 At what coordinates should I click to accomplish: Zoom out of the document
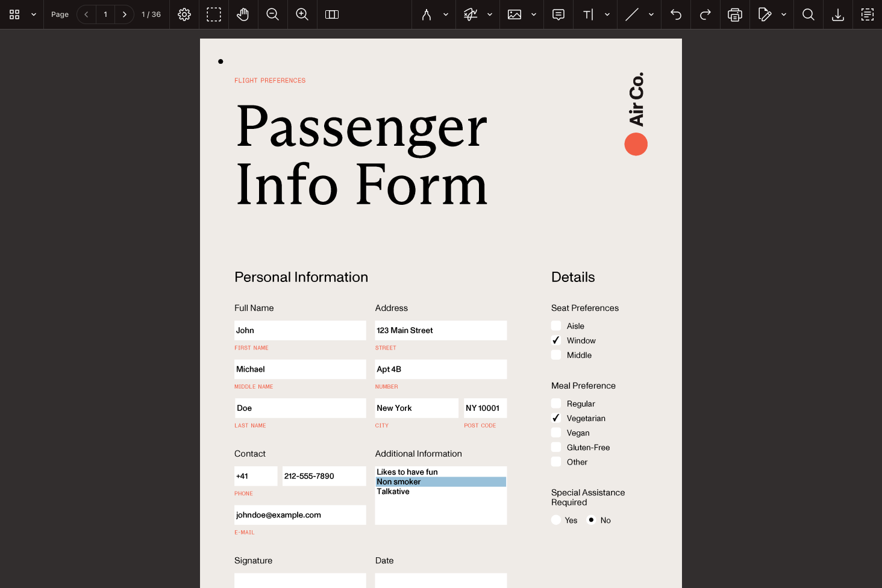pyautogui.click(x=272, y=14)
